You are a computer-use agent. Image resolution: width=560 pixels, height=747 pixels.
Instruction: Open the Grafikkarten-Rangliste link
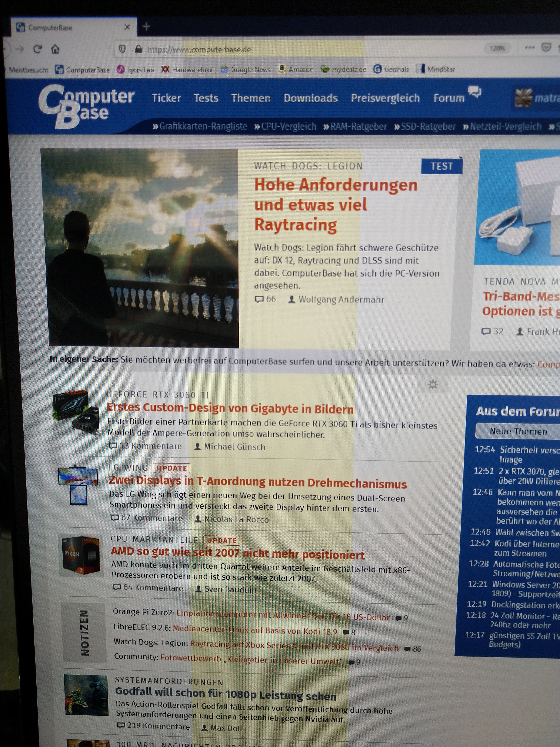[x=203, y=126]
